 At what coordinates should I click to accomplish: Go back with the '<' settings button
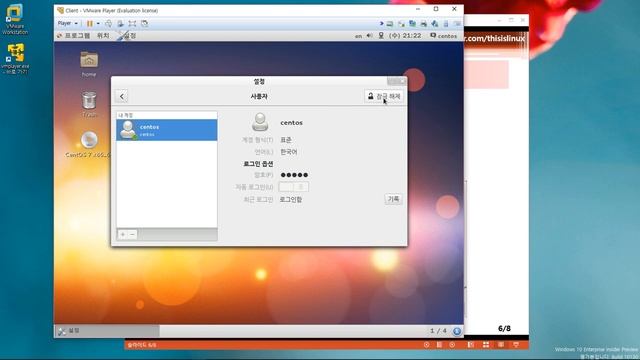(x=122, y=96)
